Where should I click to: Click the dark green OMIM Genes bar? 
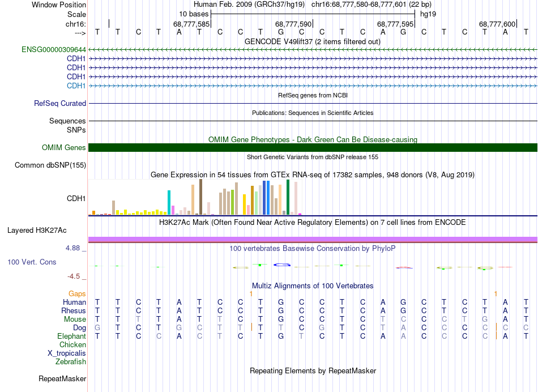[313, 148]
